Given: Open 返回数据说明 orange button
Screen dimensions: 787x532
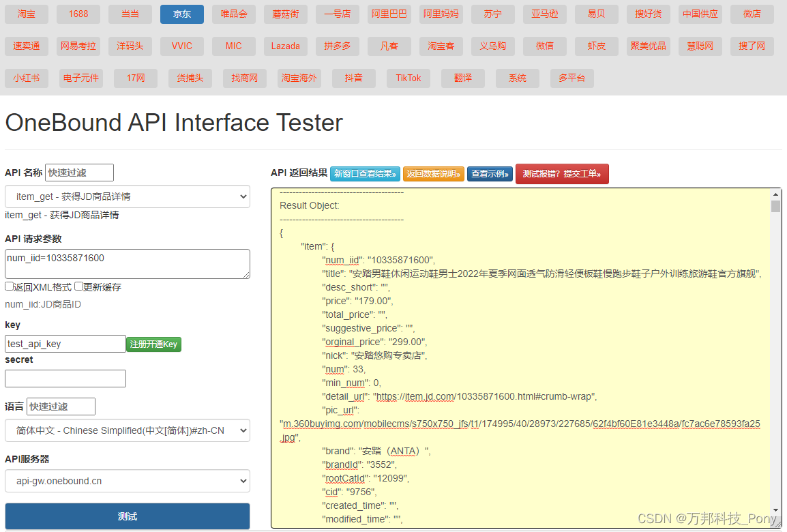Looking at the screenshot, I should click(x=434, y=174).
